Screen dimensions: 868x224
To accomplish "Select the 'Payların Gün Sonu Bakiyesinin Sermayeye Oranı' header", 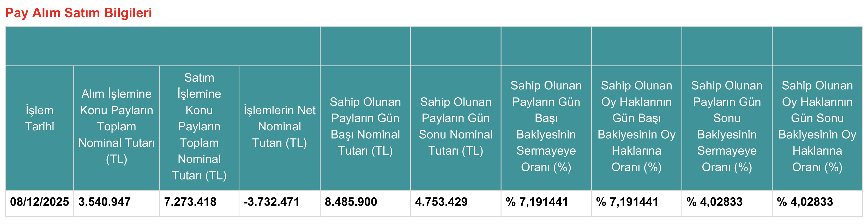I will [x=727, y=126].
